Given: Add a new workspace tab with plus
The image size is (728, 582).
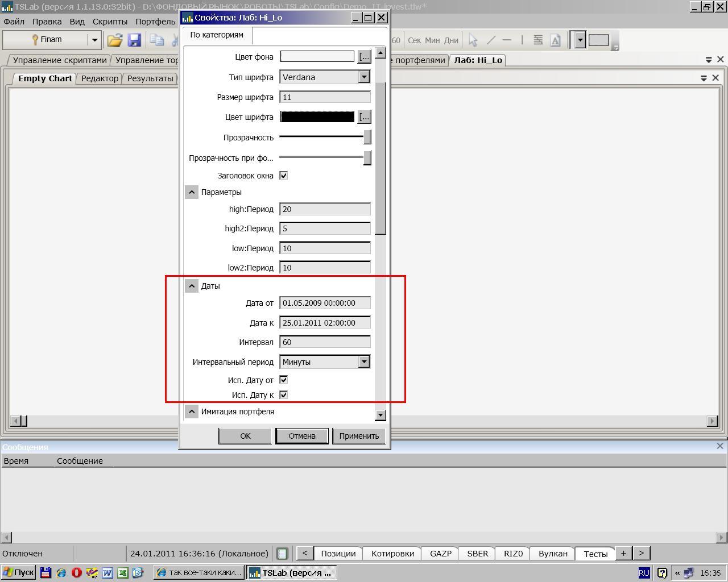Looking at the screenshot, I should tap(623, 553).
